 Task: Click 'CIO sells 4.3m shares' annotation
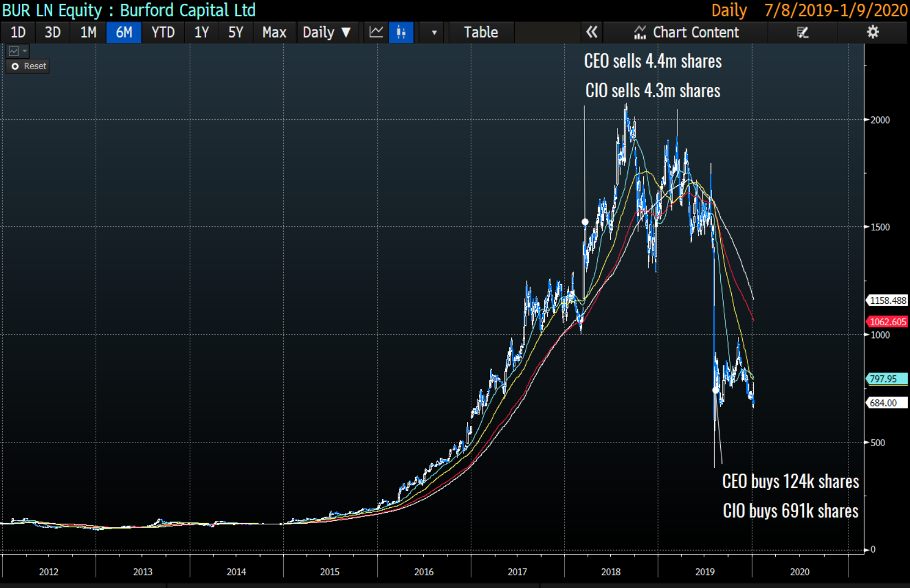coord(653,91)
